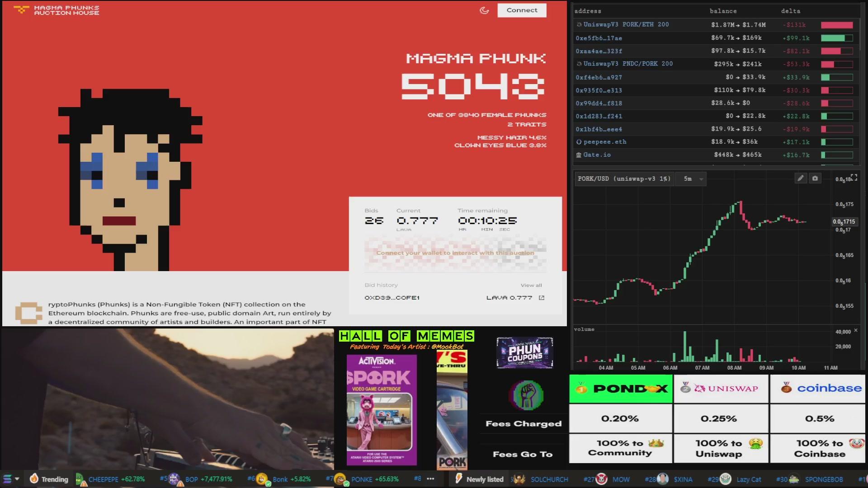868x488 pixels.
Task: Click the Magma Phunks Auction House logo
Action: (57, 10)
